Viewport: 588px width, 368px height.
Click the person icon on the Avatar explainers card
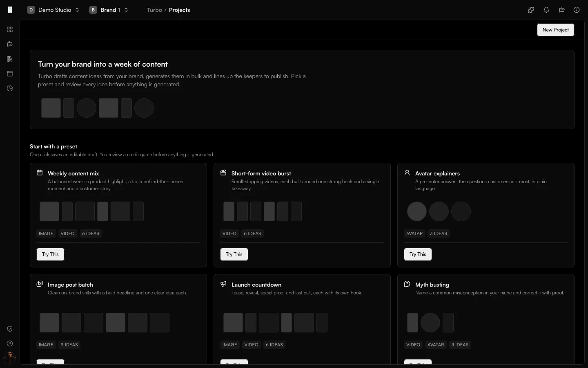click(x=407, y=173)
